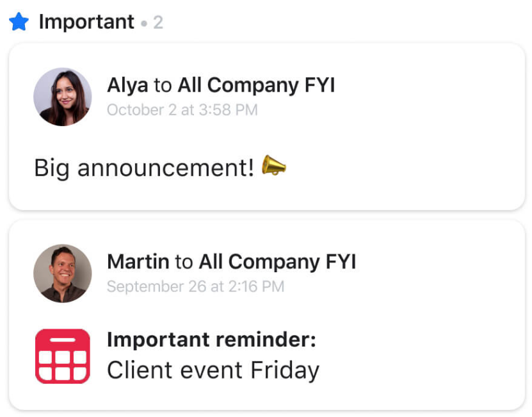
Task: Click the word "to" after Martin
Action: tap(184, 261)
